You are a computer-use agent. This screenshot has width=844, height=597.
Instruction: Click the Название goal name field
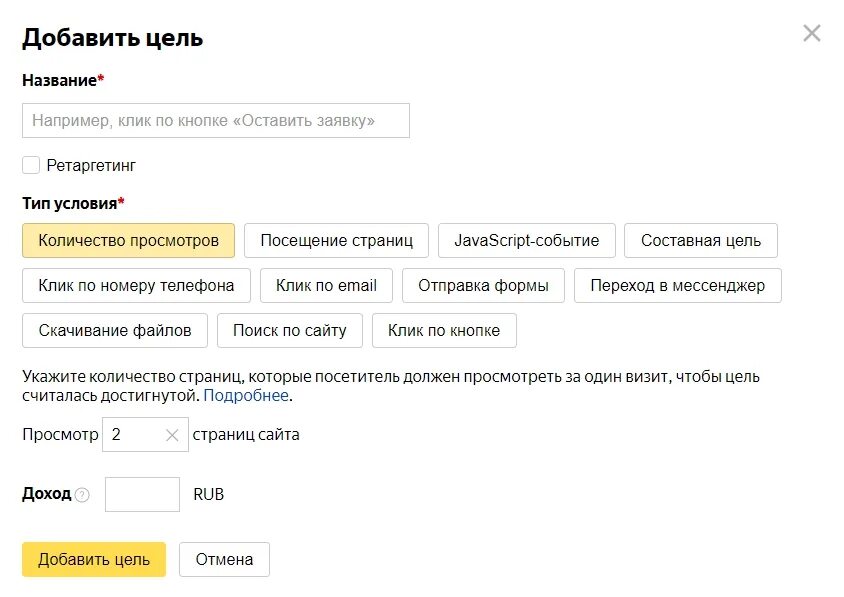click(x=215, y=121)
